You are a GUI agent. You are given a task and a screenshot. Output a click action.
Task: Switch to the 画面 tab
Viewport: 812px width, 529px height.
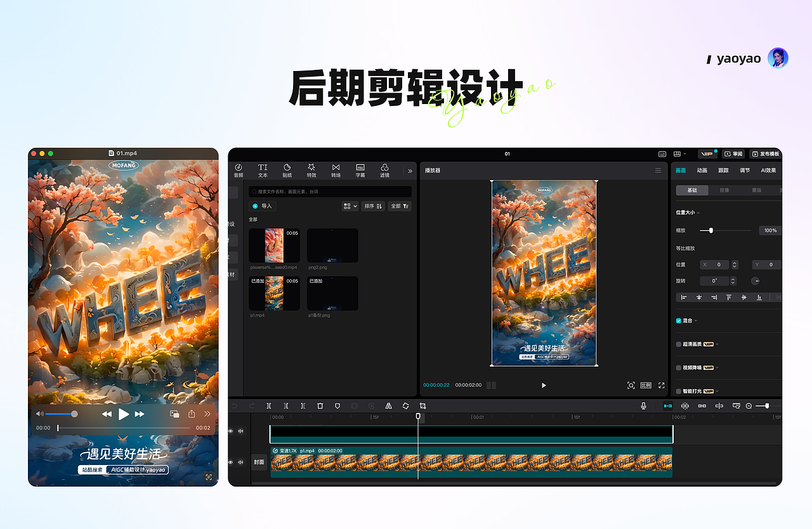[x=681, y=171]
